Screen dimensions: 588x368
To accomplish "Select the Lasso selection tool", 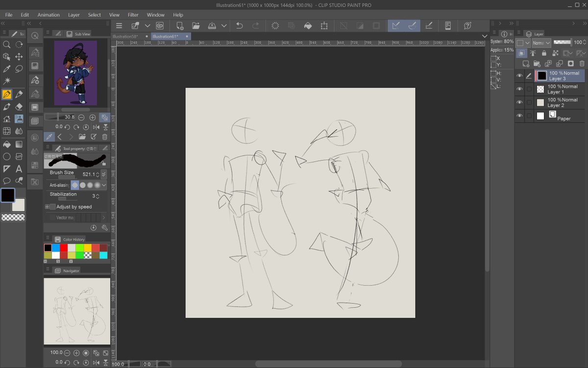I will coord(19,69).
